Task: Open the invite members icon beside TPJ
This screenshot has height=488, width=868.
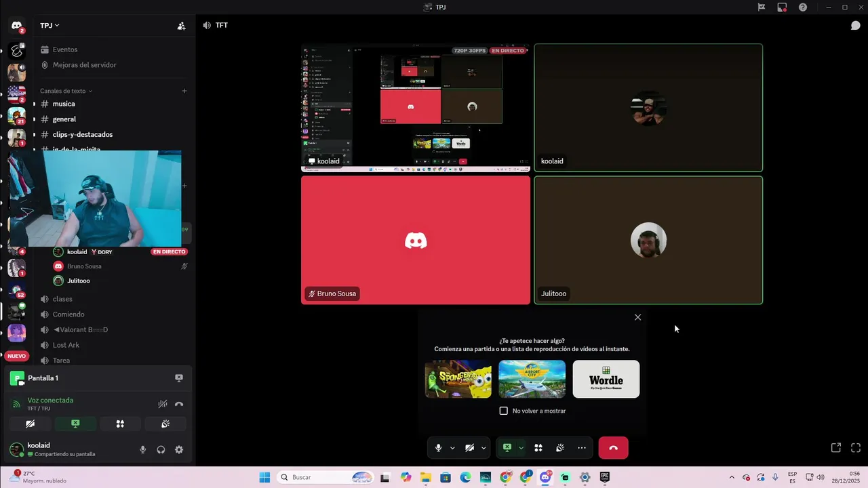Action: tap(181, 26)
